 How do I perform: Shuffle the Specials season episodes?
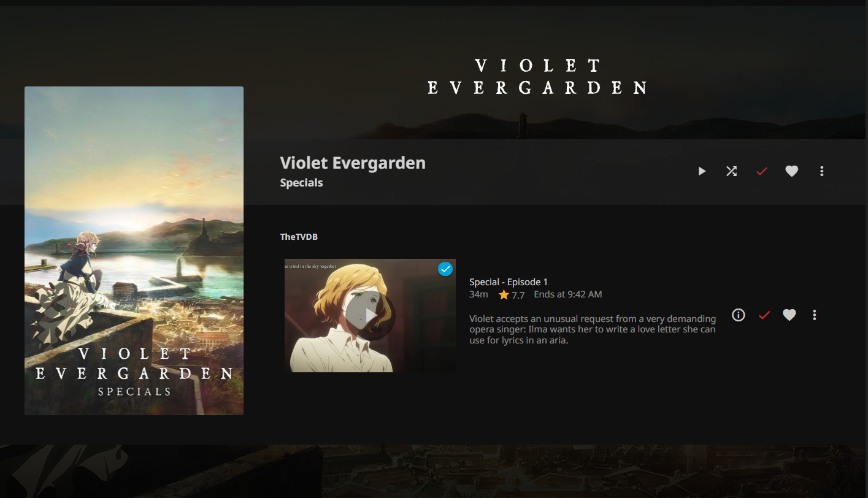[731, 171]
